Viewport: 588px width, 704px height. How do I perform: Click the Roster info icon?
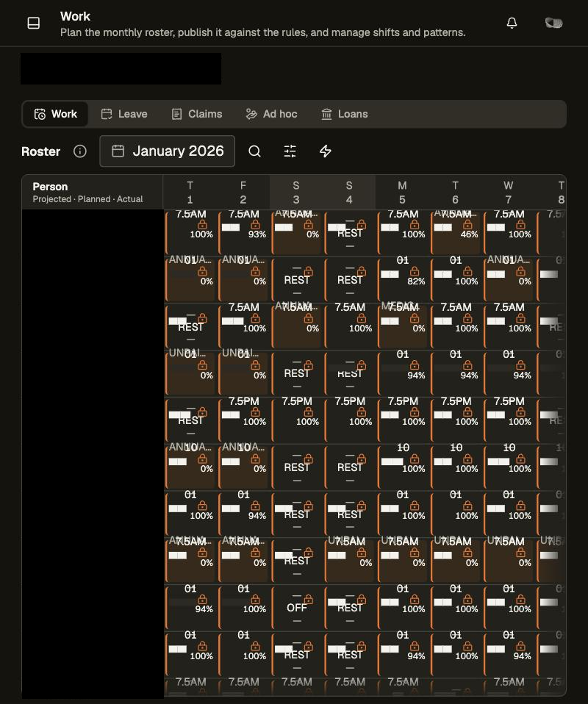(80, 151)
